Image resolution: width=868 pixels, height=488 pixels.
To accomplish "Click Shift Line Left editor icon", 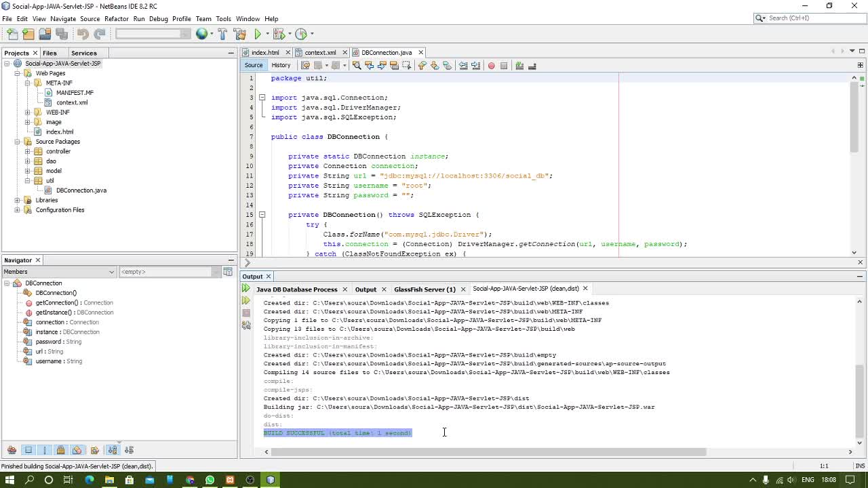I will 463,66.
